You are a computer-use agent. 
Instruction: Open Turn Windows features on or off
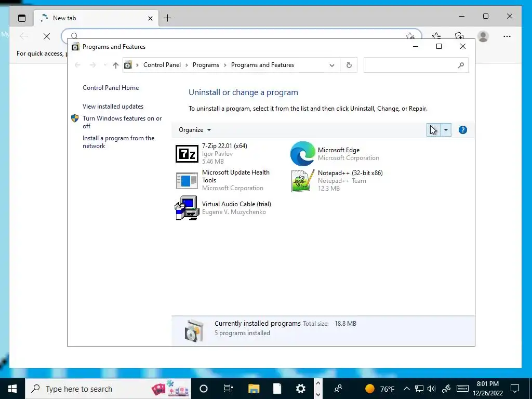point(122,122)
